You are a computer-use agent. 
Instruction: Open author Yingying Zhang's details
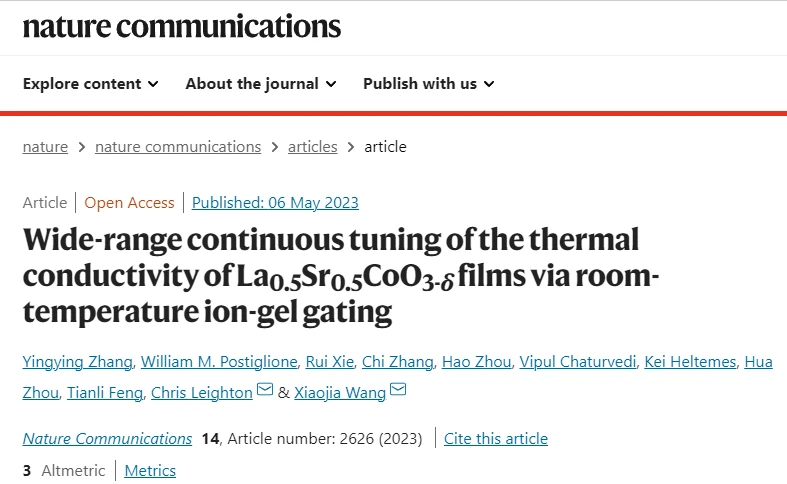pos(78,361)
